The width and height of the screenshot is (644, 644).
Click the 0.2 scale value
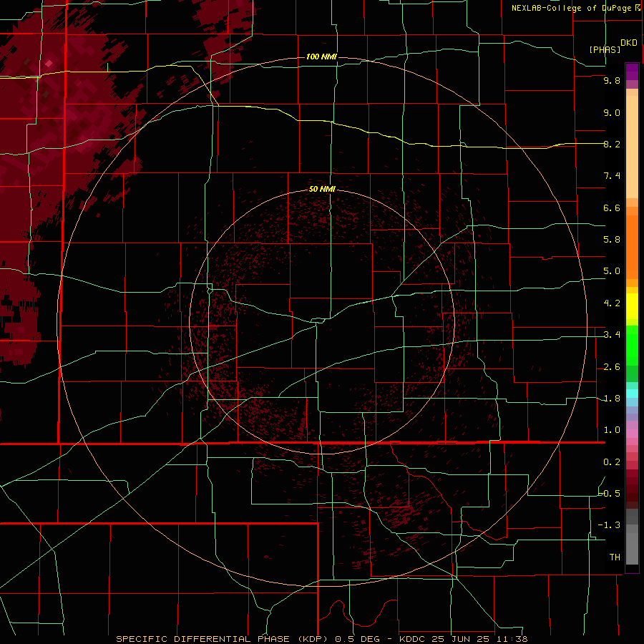pyautogui.click(x=612, y=462)
